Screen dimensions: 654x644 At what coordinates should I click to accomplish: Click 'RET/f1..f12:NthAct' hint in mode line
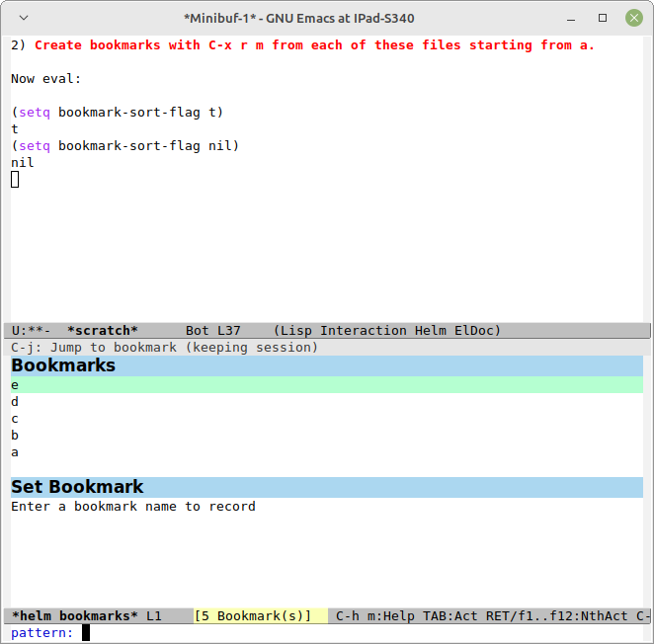(x=557, y=615)
